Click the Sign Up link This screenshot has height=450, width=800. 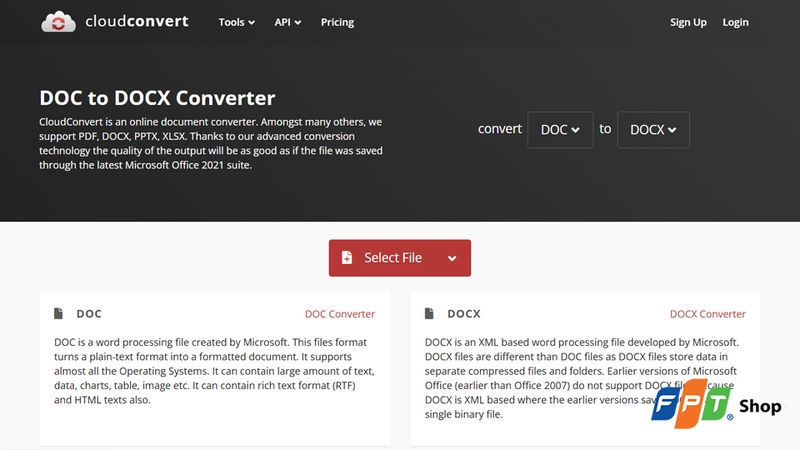[688, 22]
